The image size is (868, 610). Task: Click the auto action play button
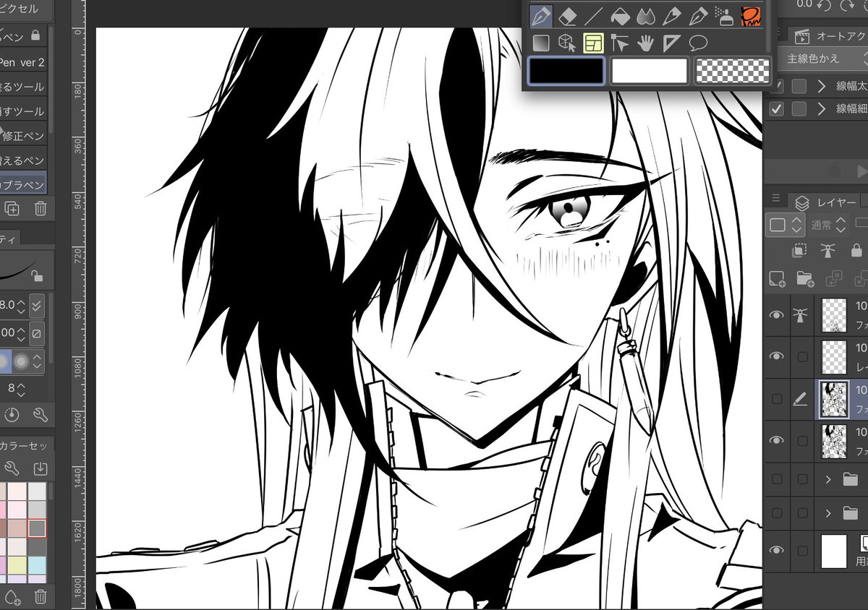[x=861, y=171]
